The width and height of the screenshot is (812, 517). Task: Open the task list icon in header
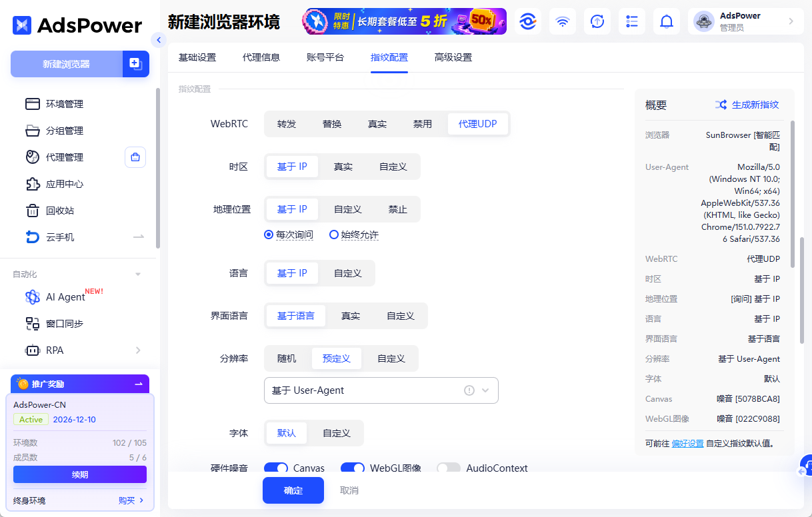[632, 21]
